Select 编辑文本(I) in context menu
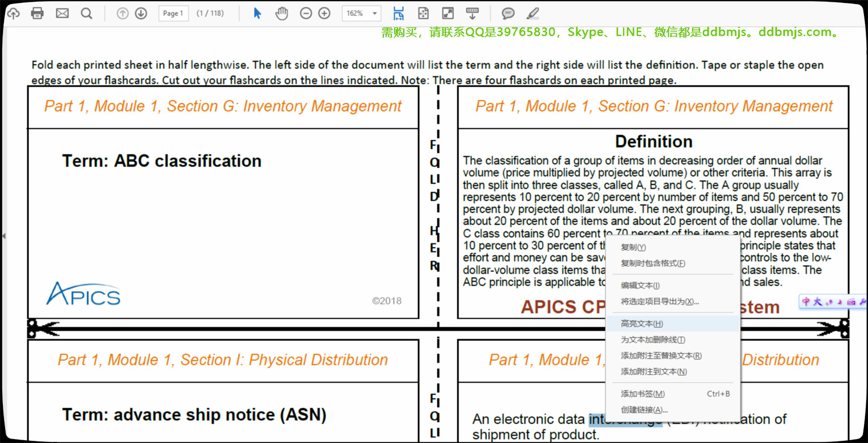 coord(672,286)
